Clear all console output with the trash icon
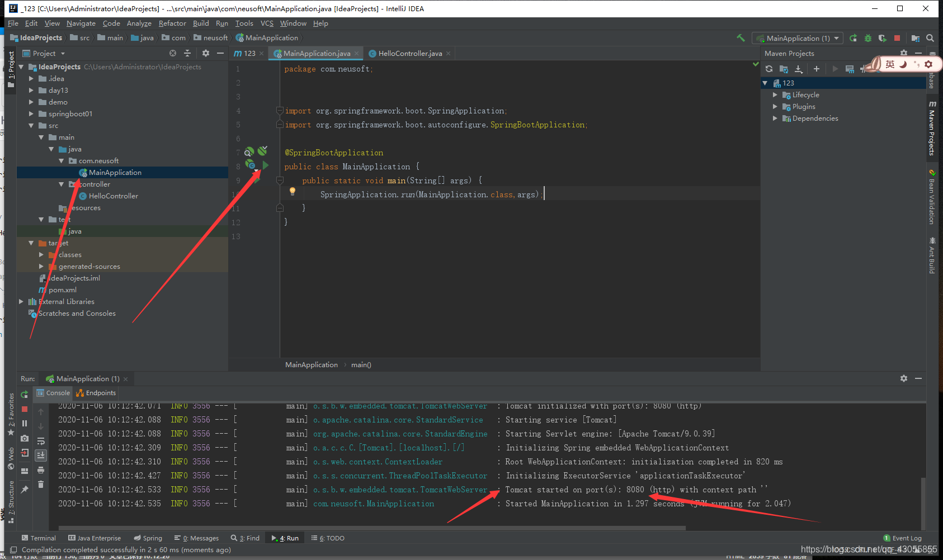The width and height of the screenshot is (943, 560). 41,485
